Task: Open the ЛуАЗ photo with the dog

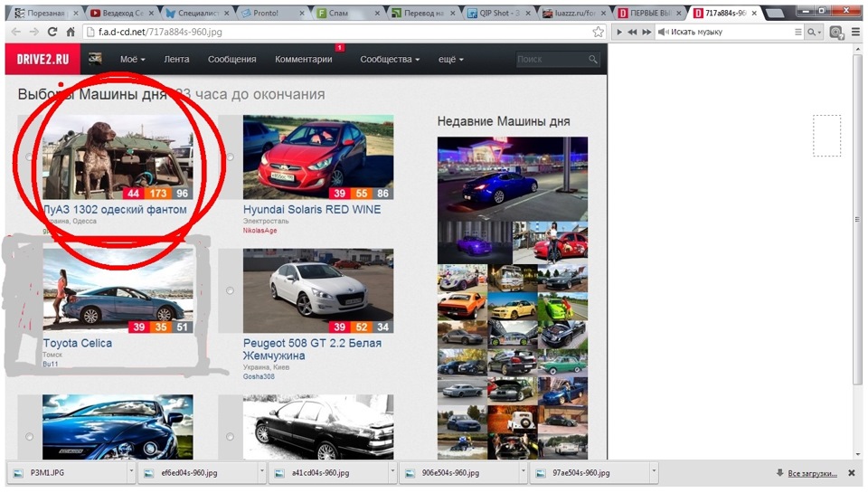Action: [118, 157]
